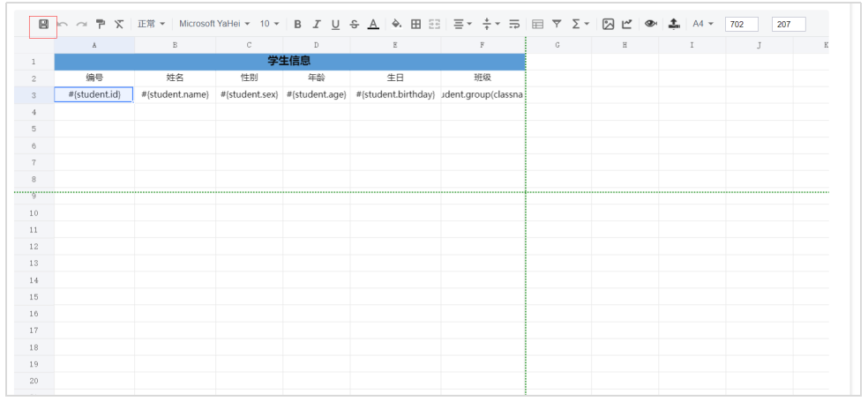
Task: Click the freeze panes table icon
Action: pos(537,24)
